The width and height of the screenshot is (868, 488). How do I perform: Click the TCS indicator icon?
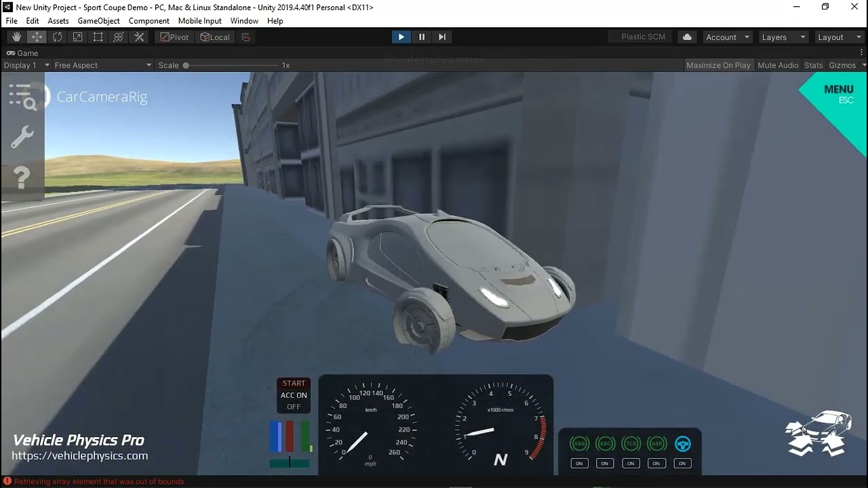coord(631,444)
